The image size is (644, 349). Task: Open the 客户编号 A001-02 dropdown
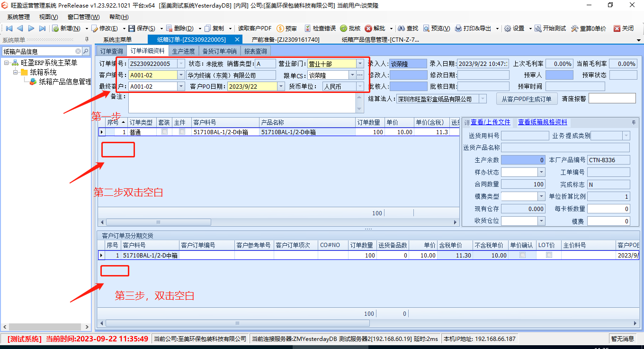(x=181, y=75)
